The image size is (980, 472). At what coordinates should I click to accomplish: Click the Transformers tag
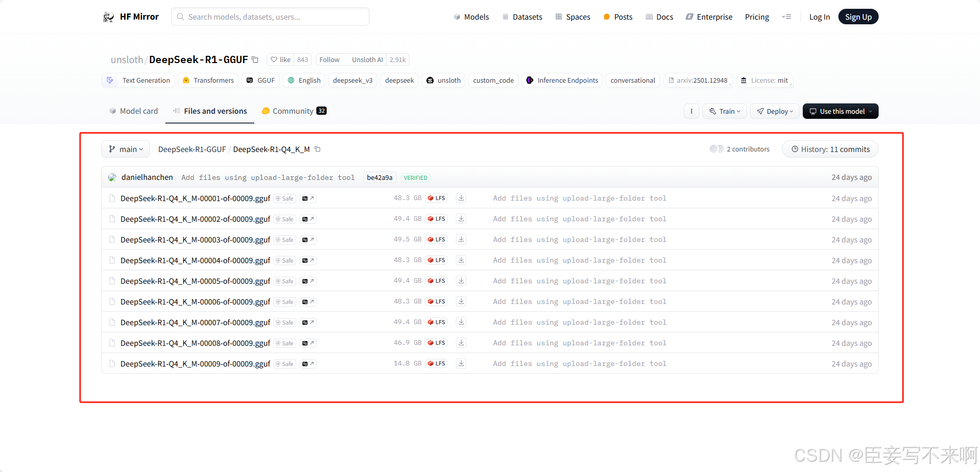208,81
